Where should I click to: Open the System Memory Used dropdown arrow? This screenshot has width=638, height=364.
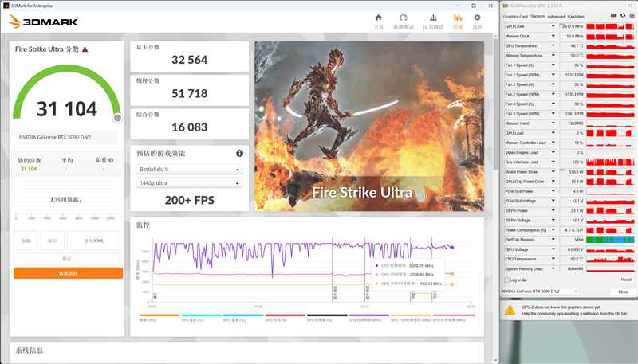click(553, 268)
